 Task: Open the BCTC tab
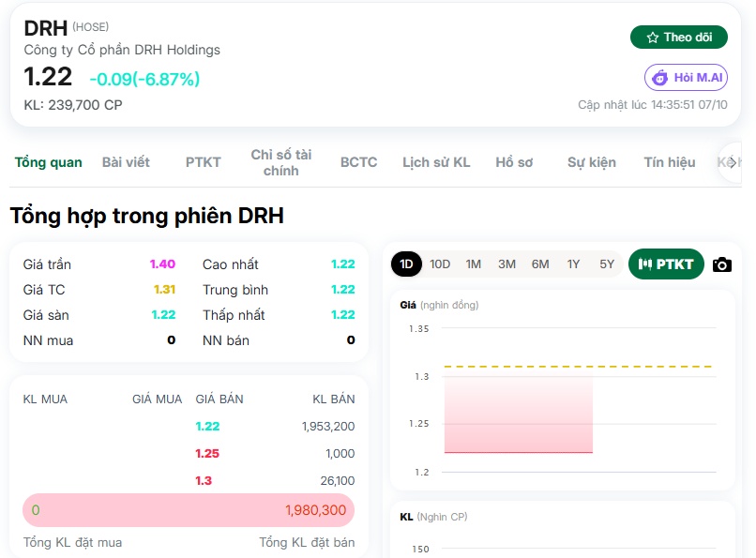(x=358, y=162)
